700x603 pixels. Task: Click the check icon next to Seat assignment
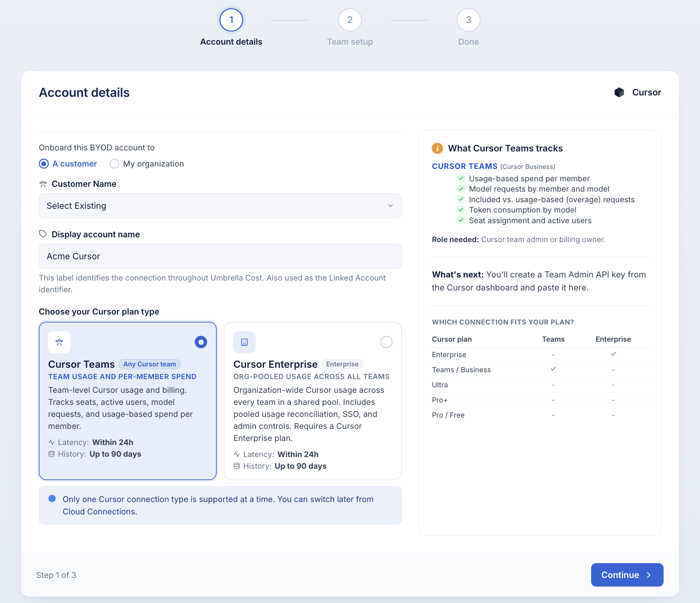coord(461,220)
